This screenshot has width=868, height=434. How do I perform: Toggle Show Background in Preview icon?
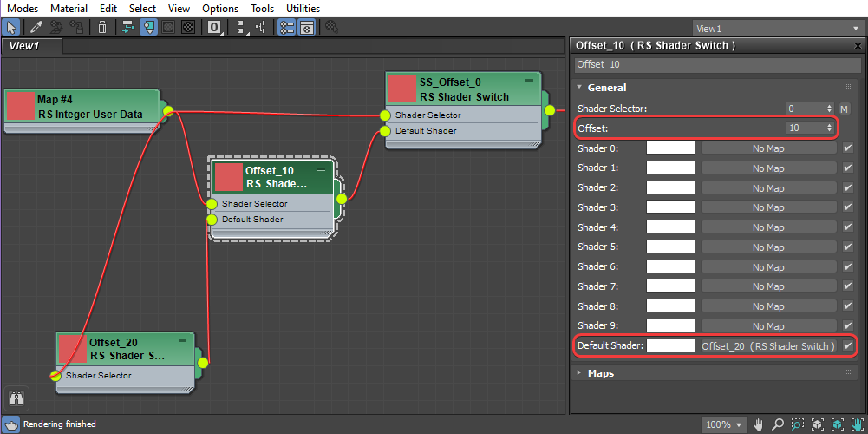[189, 27]
